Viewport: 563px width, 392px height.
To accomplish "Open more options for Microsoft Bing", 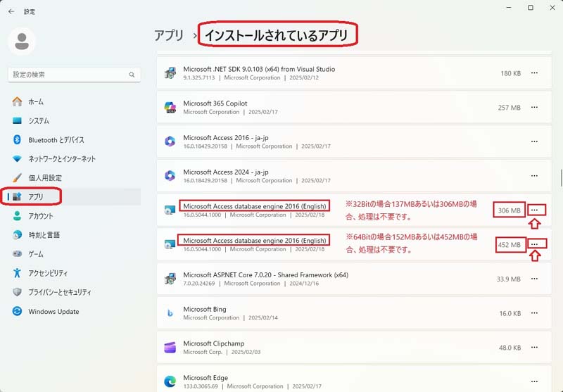I will pos(534,313).
